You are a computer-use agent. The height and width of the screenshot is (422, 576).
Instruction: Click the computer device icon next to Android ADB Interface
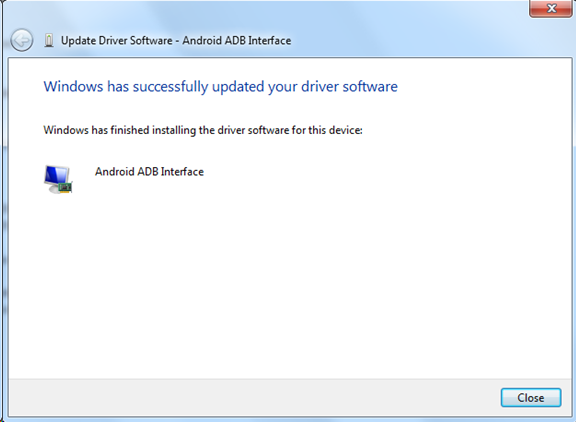(58, 179)
